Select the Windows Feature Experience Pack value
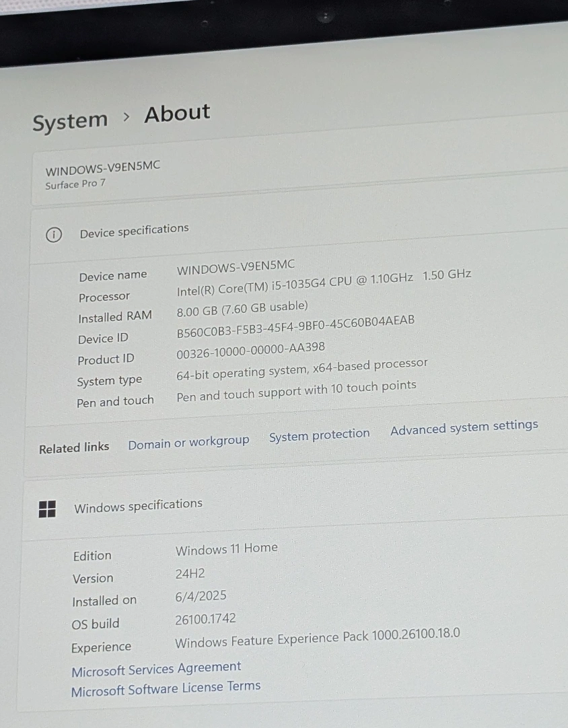The width and height of the screenshot is (568, 728). [317, 638]
